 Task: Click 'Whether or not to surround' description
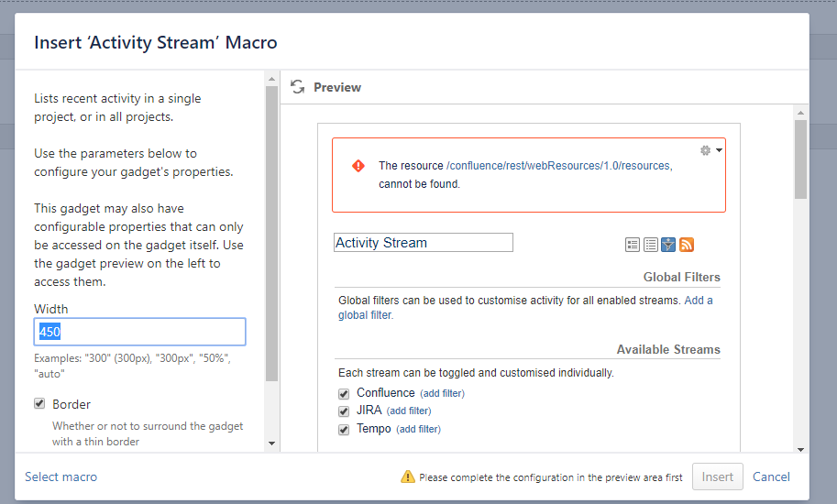click(x=148, y=433)
